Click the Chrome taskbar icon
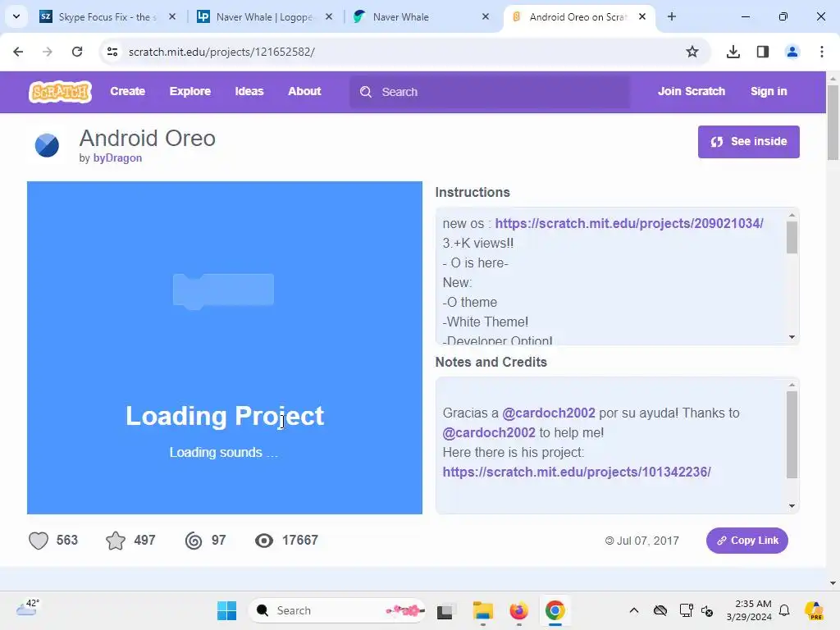The height and width of the screenshot is (630, 840). coord(555,610)
